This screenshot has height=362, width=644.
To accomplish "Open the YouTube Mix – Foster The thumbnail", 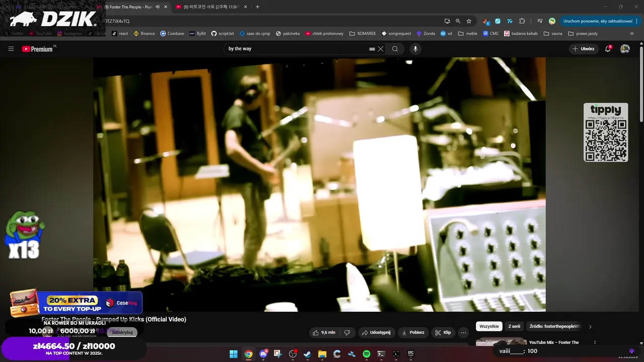I will tap(501, 342).
